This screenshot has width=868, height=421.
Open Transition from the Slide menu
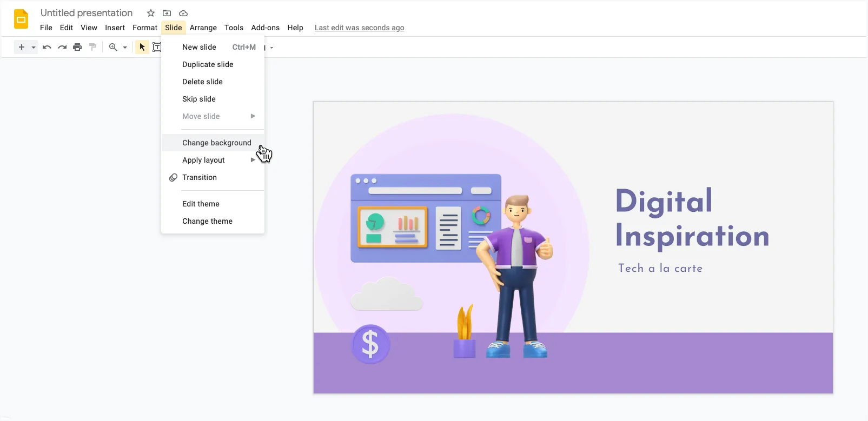pos(213,177)
